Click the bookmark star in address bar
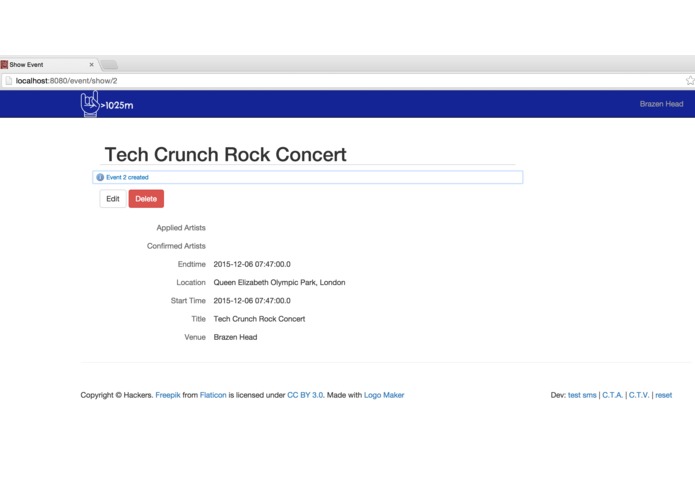The height and width of the screenshot is (494, 695). click(690, 81)
